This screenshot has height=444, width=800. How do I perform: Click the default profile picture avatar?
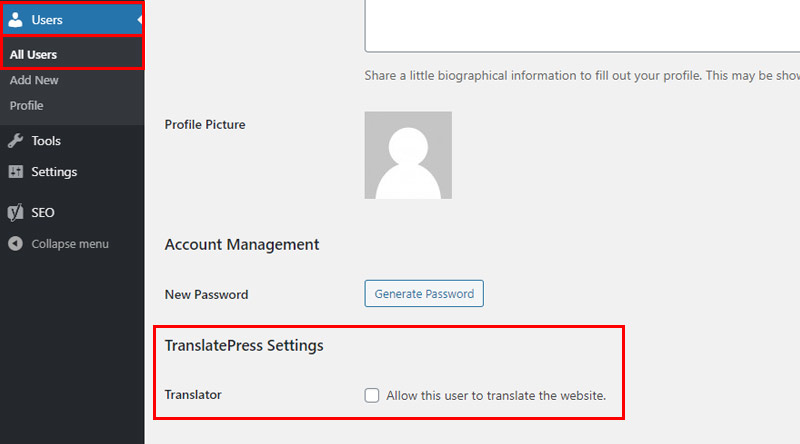(x=408, y=155)
